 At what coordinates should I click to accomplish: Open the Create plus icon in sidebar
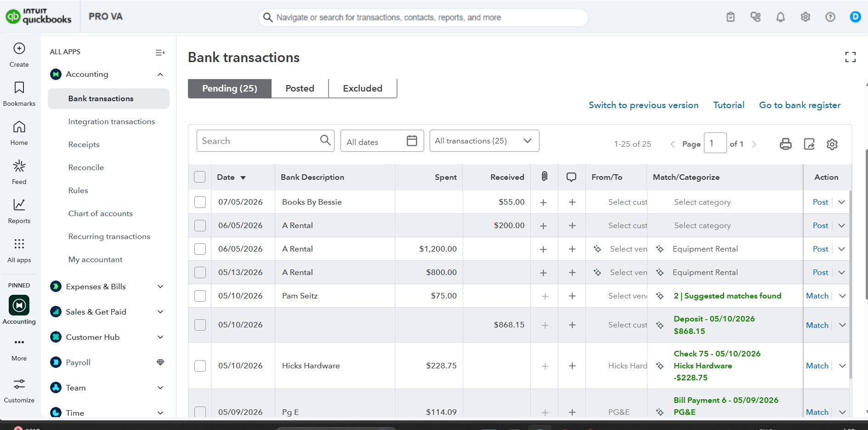pyautogui.click(x=19, y=49)
